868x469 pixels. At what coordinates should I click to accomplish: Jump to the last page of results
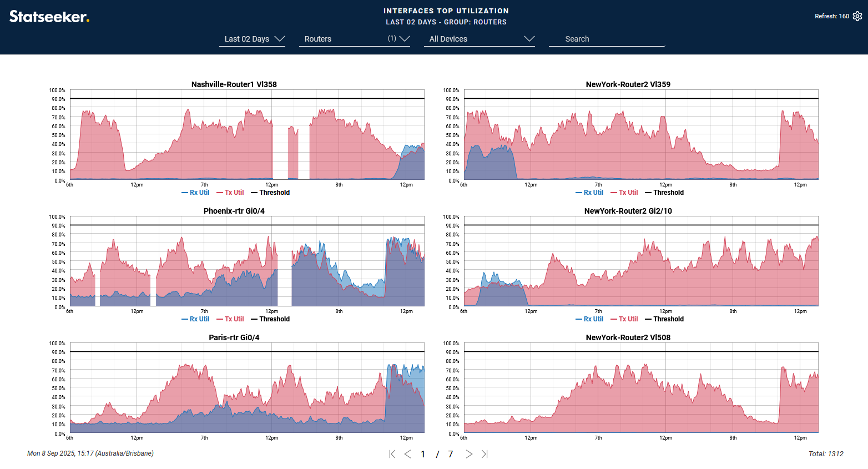pyautogui.click(x=485, y=454)
